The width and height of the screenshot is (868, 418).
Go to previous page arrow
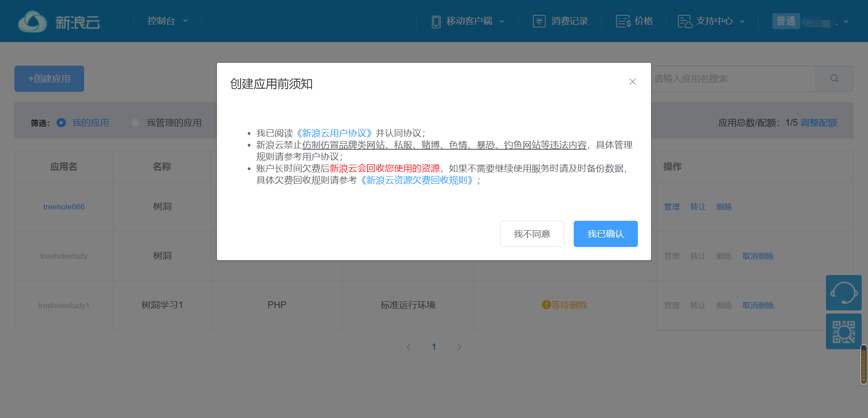(x=409, y=347)
